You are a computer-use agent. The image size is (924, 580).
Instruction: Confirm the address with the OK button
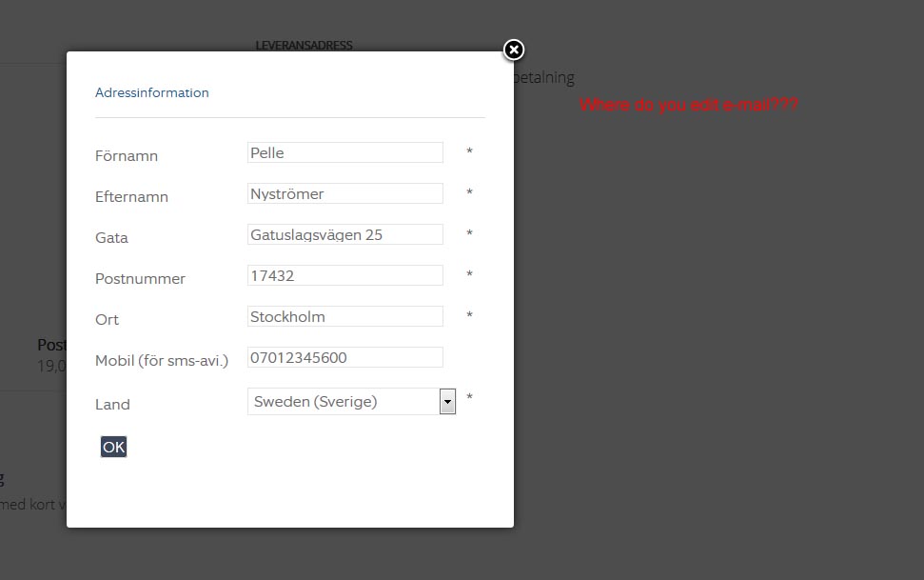tap(114, 447)
